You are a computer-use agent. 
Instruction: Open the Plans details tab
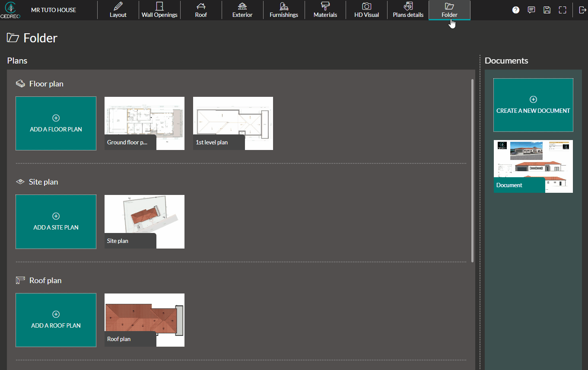click(x=407, y=10)
